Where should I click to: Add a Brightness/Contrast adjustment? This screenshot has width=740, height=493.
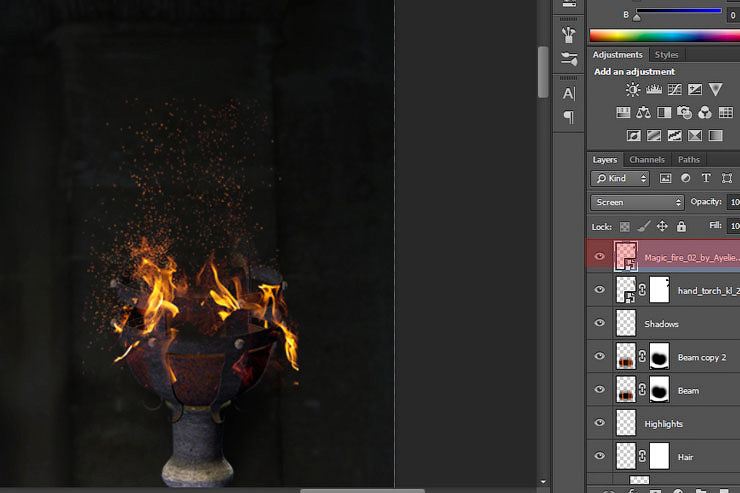point(633,90)
